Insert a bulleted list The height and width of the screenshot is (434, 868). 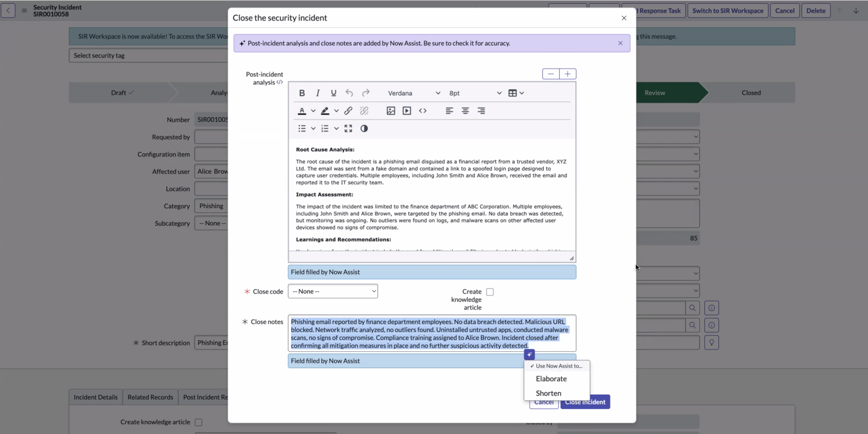(302, 129)
